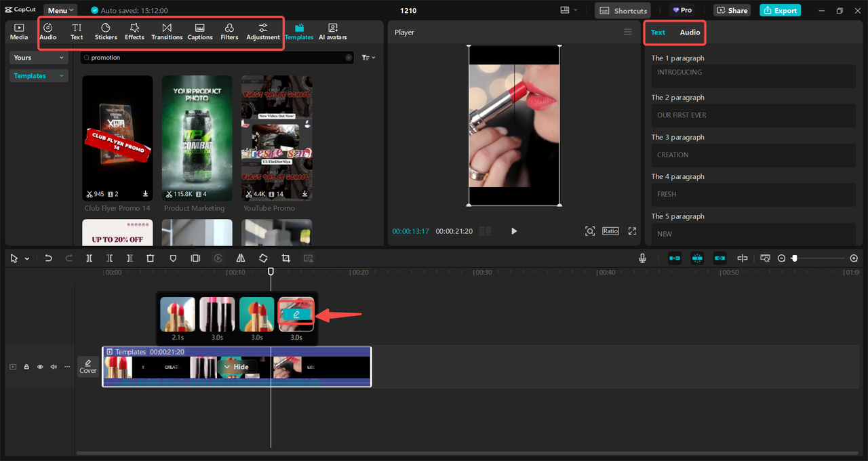Clear the promotion search query
This screenshot has width=868, height=461.
[349, 58]
